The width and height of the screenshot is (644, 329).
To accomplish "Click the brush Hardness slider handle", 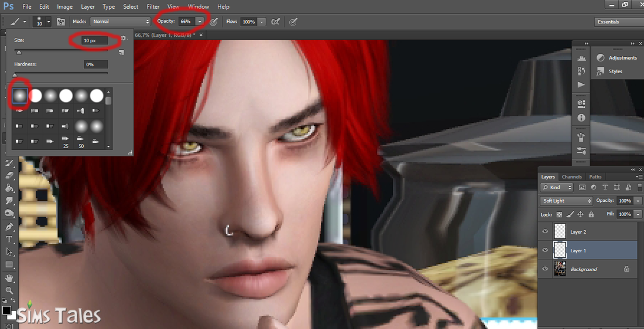I will 15,75.
